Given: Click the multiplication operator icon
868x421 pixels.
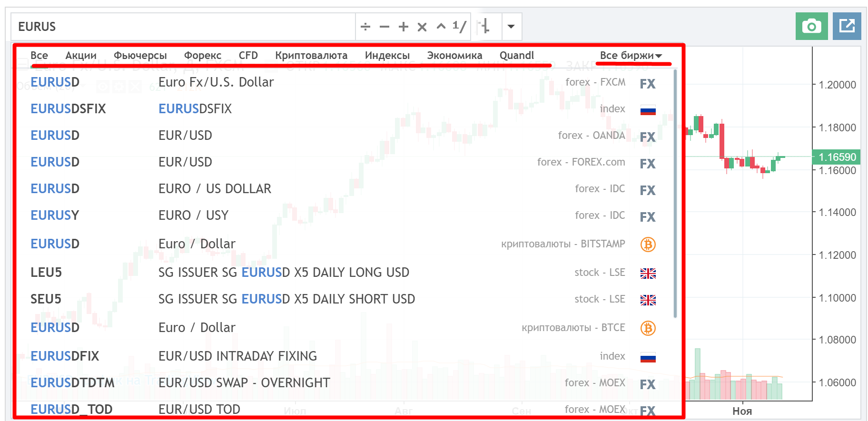Looking at the screenshot, I should click(x=422, y=27).
